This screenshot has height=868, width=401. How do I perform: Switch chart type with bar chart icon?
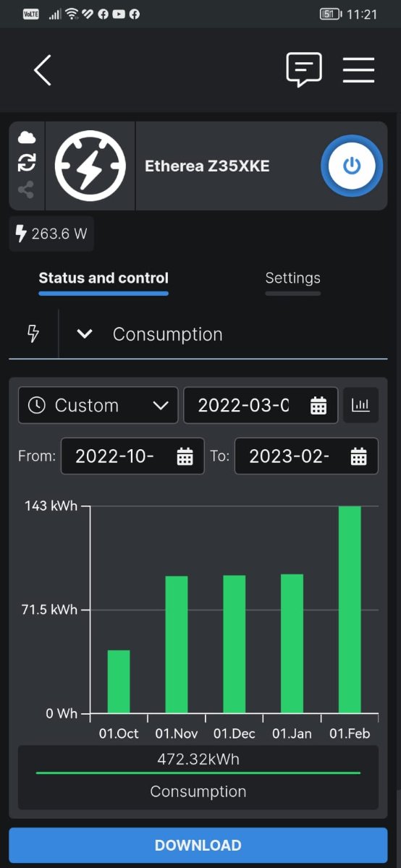(360, 405)
